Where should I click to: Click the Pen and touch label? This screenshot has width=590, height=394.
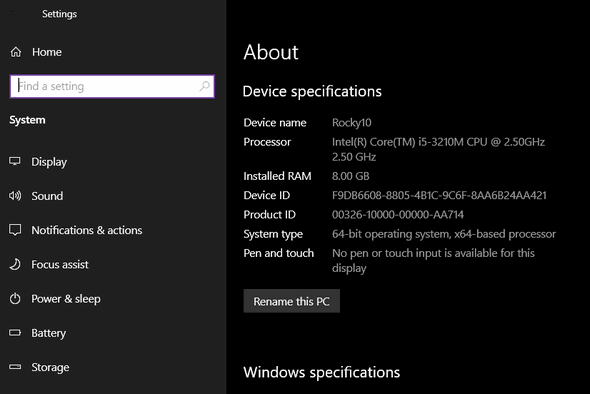(278, 253)
